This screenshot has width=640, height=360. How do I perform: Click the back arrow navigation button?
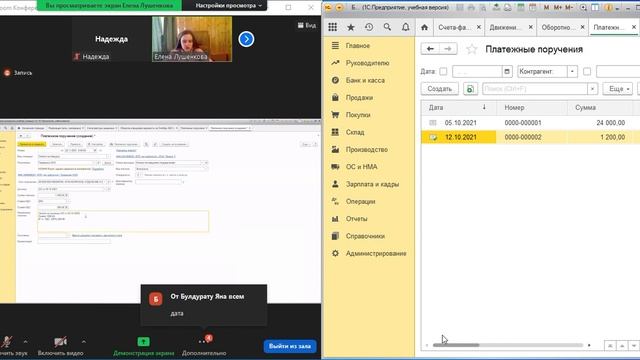click(x=430, y=49)
